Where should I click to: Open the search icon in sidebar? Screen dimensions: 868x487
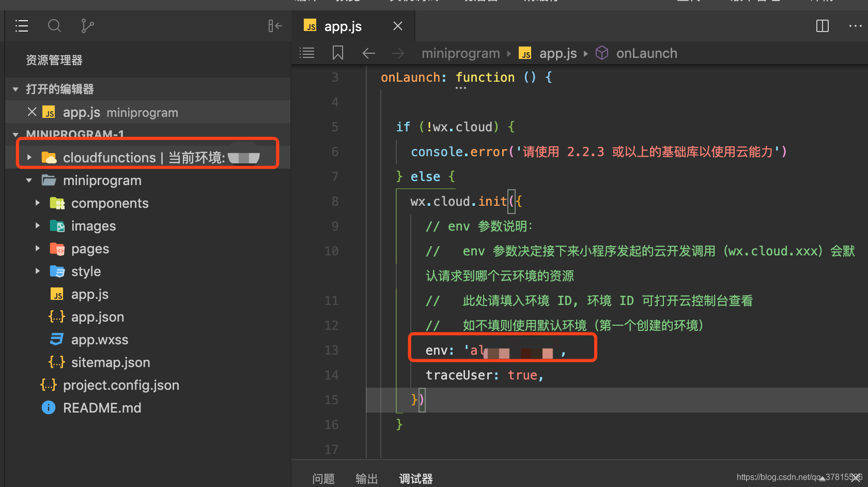click(54, 26)
